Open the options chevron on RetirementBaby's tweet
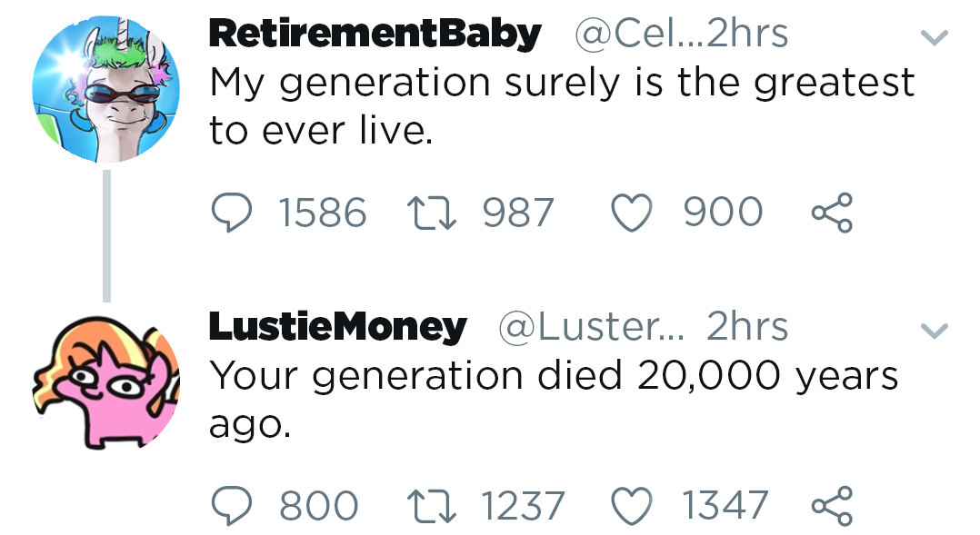This screenshot has height=535, width=980. (934, 38)
